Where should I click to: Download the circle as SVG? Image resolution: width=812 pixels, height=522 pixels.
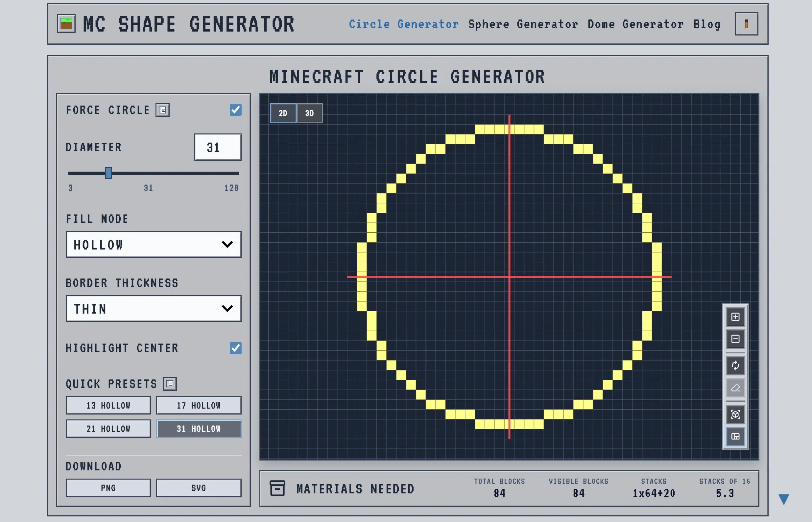[x=199, y=488]
